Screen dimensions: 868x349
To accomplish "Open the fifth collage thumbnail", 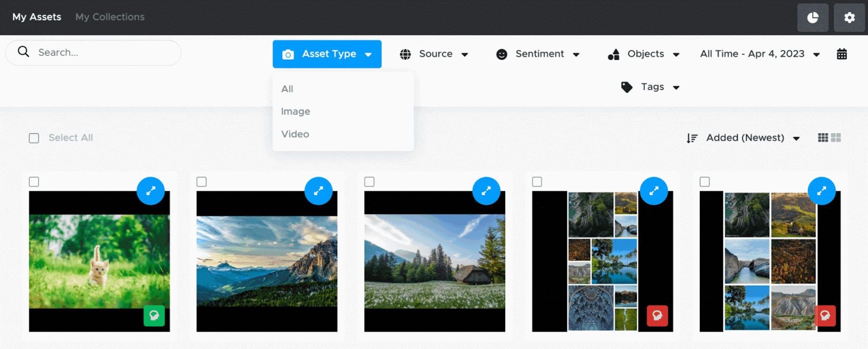I will click(770, 261).
